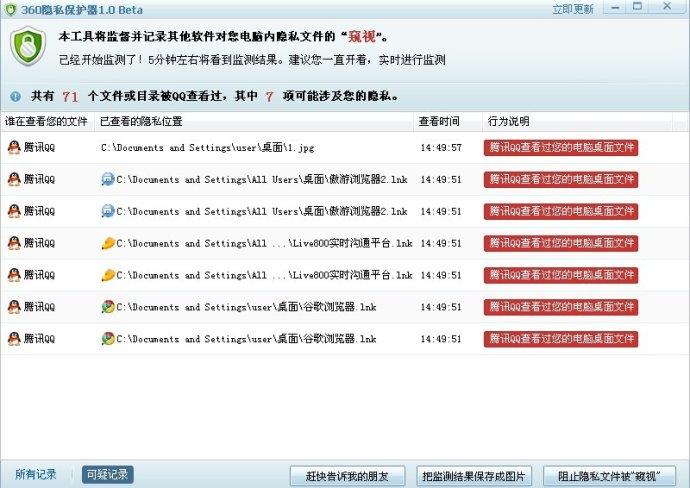Select the first 谷歌浏览器.lnk file path
Screen dimensions: 690x488
click(246, 307)
